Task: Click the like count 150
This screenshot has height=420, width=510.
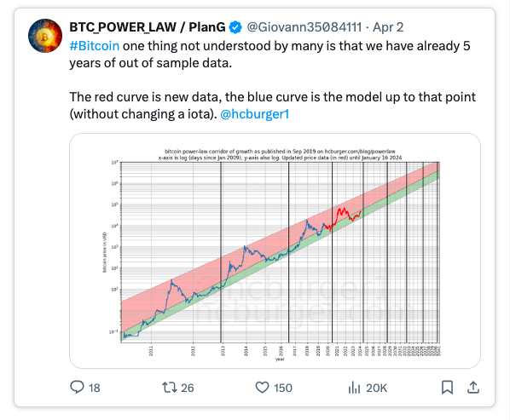Action: (x=283, y=388)
